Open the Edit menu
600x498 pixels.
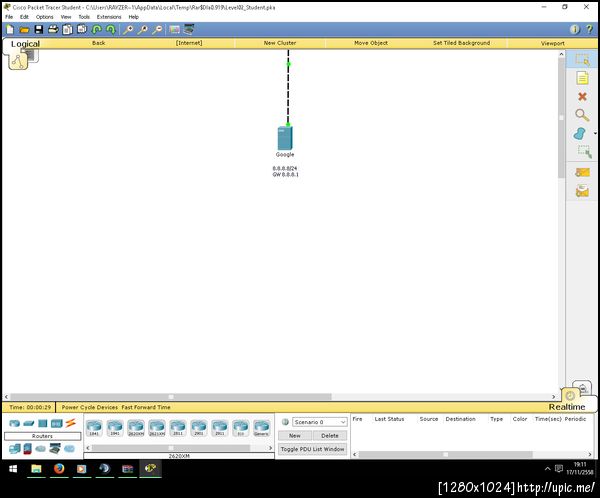(24, 17)
